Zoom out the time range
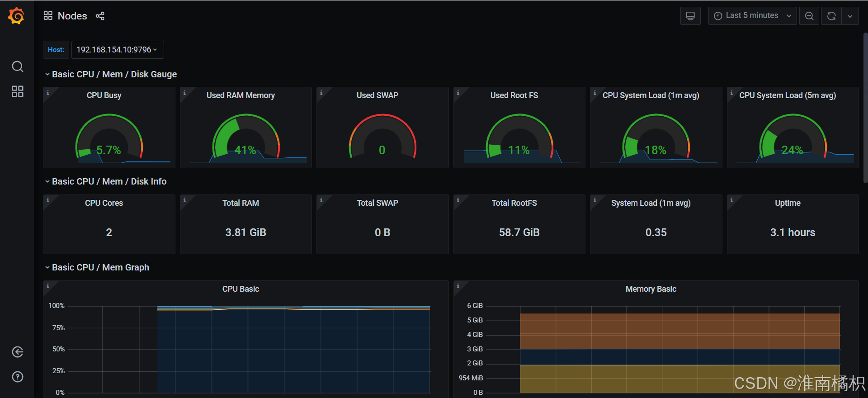This screenshot has width=868, height=398. pos(809,16)
